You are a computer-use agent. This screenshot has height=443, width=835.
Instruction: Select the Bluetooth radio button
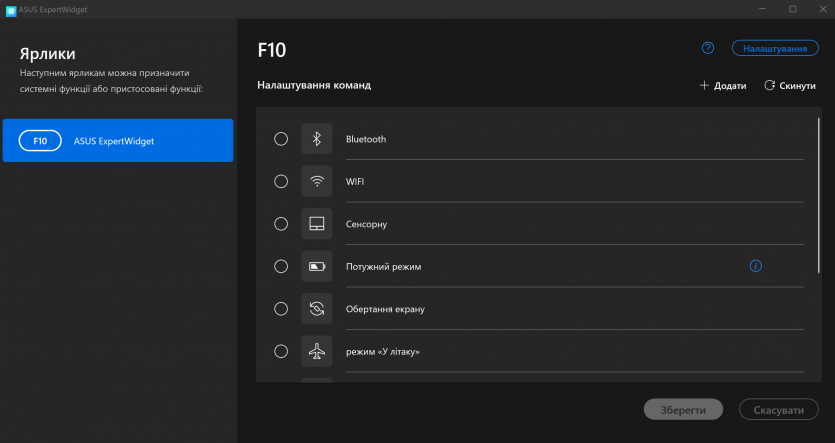(x=281, y=139)
